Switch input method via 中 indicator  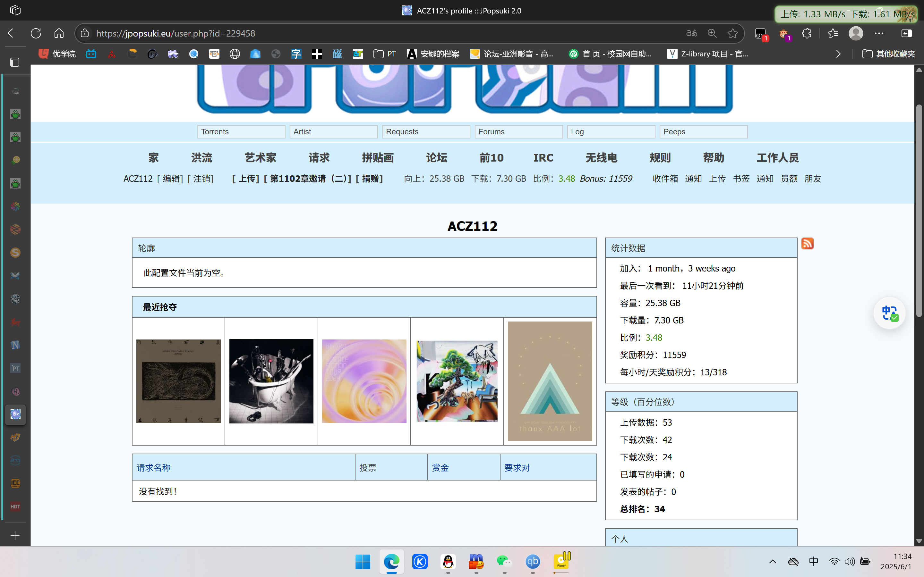(813, 561)
